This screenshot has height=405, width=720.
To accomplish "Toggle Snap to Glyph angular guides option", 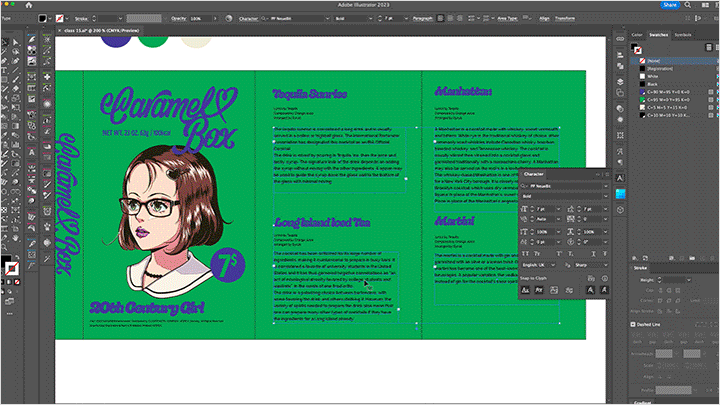I will point(590,290).
